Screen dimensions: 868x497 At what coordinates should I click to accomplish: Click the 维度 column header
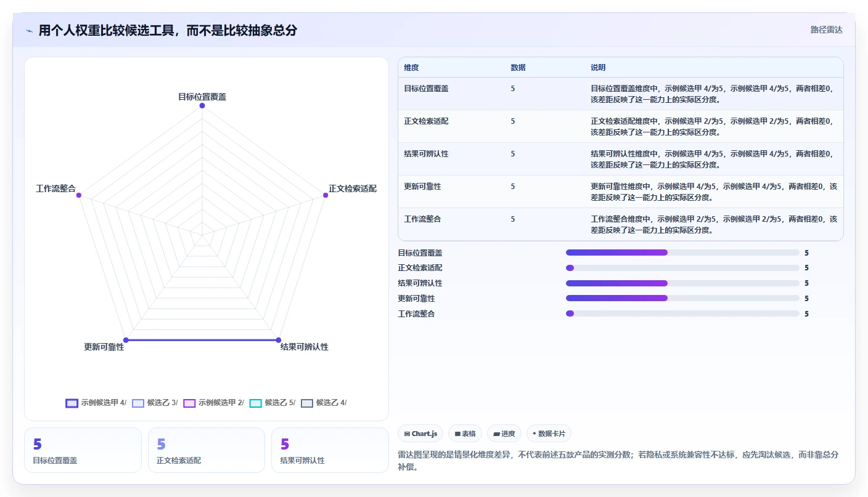tap(411, 68)
